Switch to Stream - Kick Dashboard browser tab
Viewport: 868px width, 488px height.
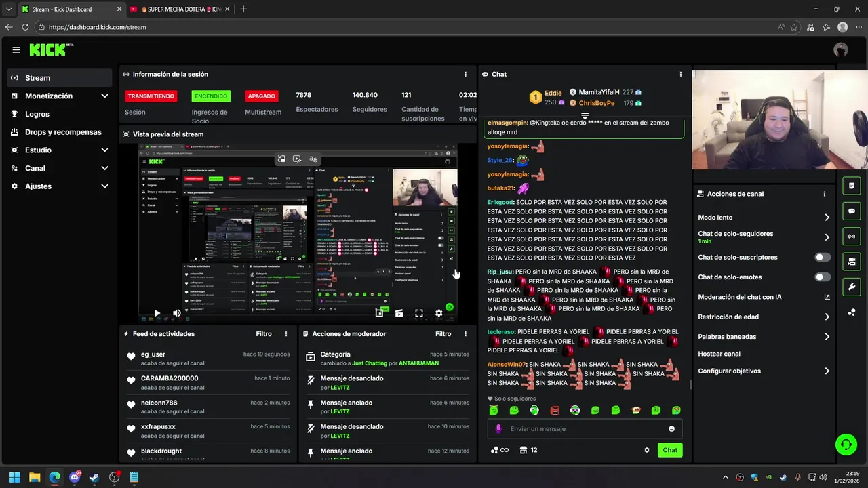tap(70, 9)
